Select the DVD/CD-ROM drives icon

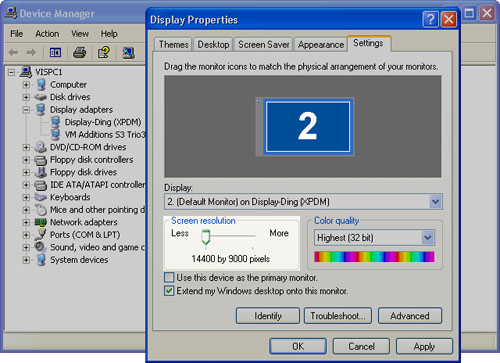pos(41,147)
